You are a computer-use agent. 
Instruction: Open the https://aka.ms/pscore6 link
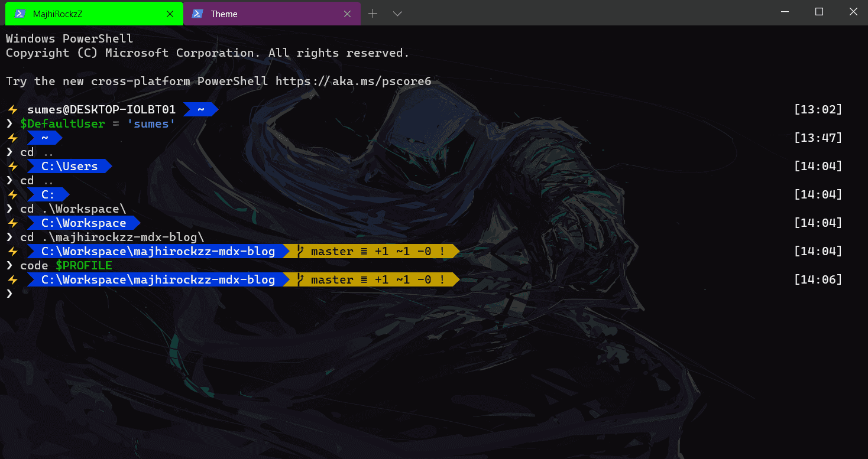click(354, 82)
